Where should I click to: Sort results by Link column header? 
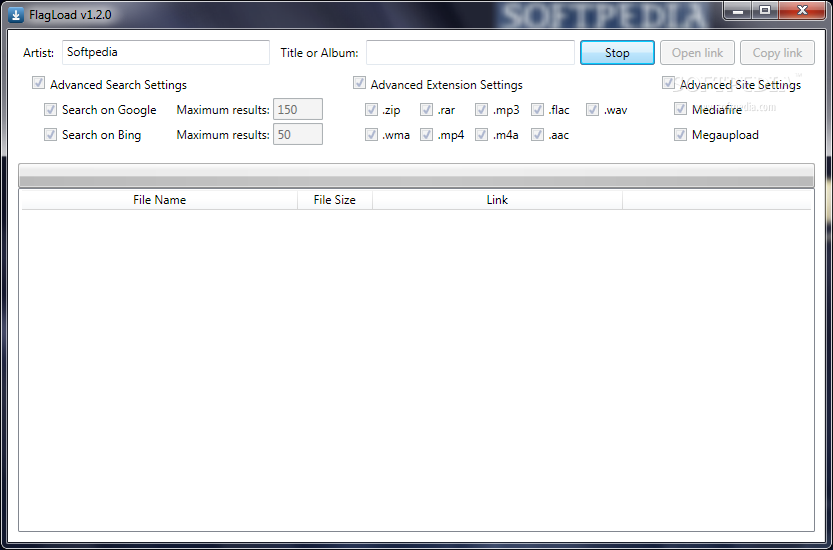pyautogui.click(x=497, y=200)
